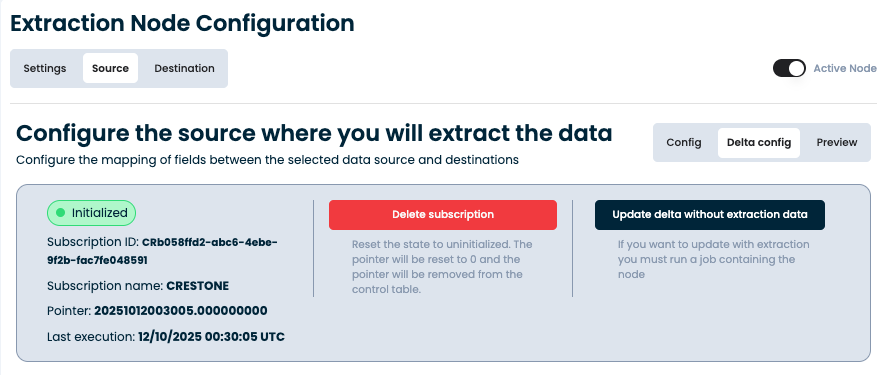
Task: Open the Settings tab
Action: pyautogui.click(x=45, y=68)
